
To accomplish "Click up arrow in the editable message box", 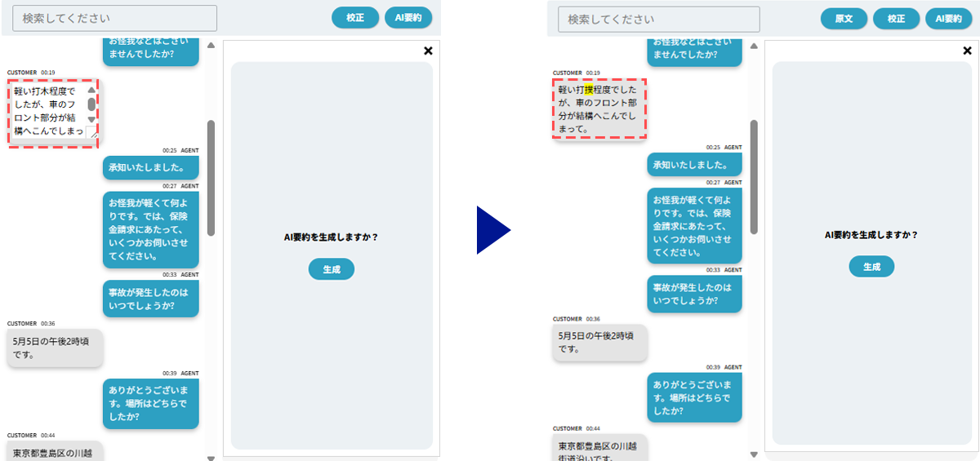I will coord(91,91).
